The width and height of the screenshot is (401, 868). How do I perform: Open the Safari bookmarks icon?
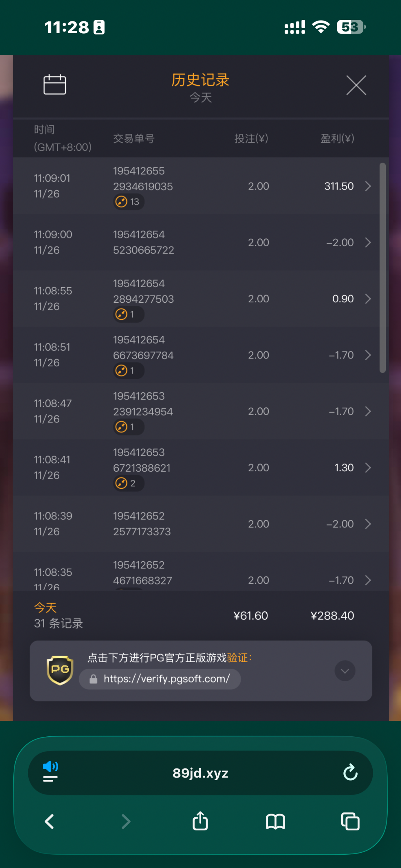tap(275, 821)
